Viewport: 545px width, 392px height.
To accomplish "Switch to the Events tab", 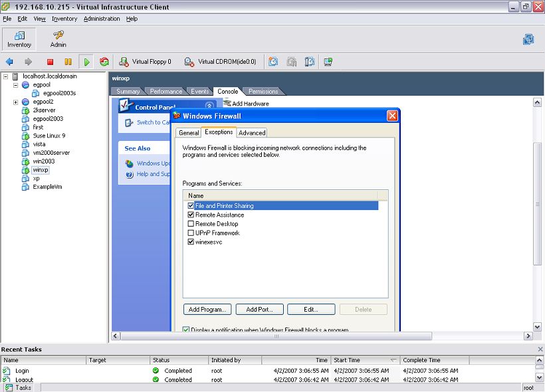I will [x=200, y=92].
